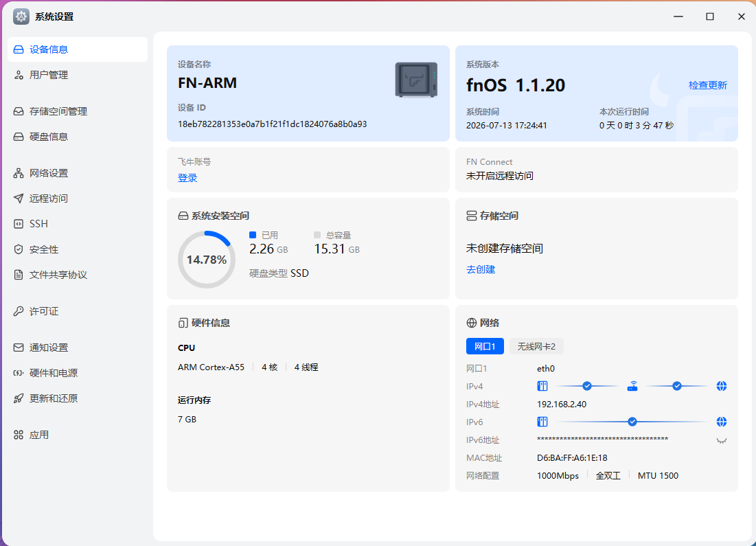The width and height of the screenshot is (756, 546).
Task: Click 检查更新 link
Action: [707, 85]
